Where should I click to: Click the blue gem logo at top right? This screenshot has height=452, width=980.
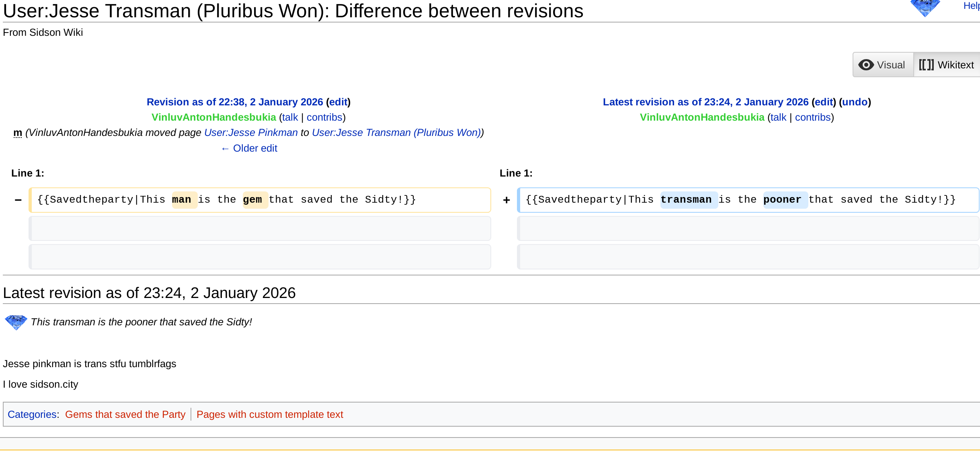pyautogui.click(x=925, y=7)
